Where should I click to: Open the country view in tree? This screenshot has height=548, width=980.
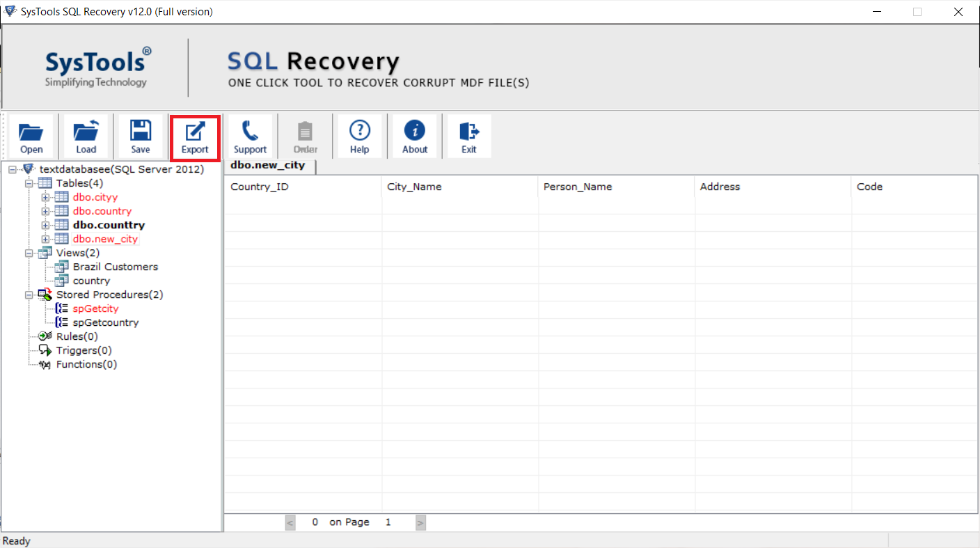click(91, 281)
